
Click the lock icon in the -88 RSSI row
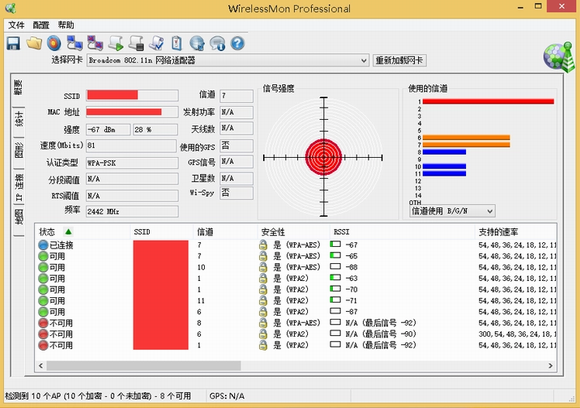(263, 267)
